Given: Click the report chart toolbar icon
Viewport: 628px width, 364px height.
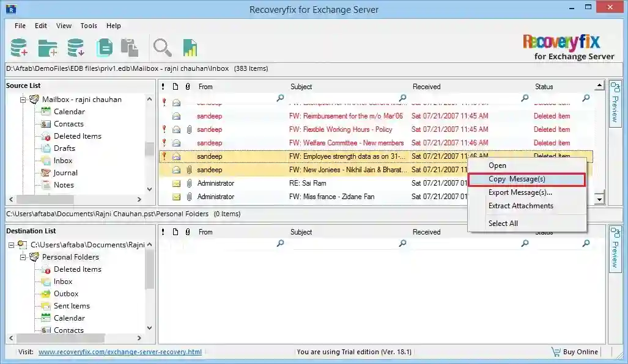Looking at the screenshot, I should click(x=190, y=48).
